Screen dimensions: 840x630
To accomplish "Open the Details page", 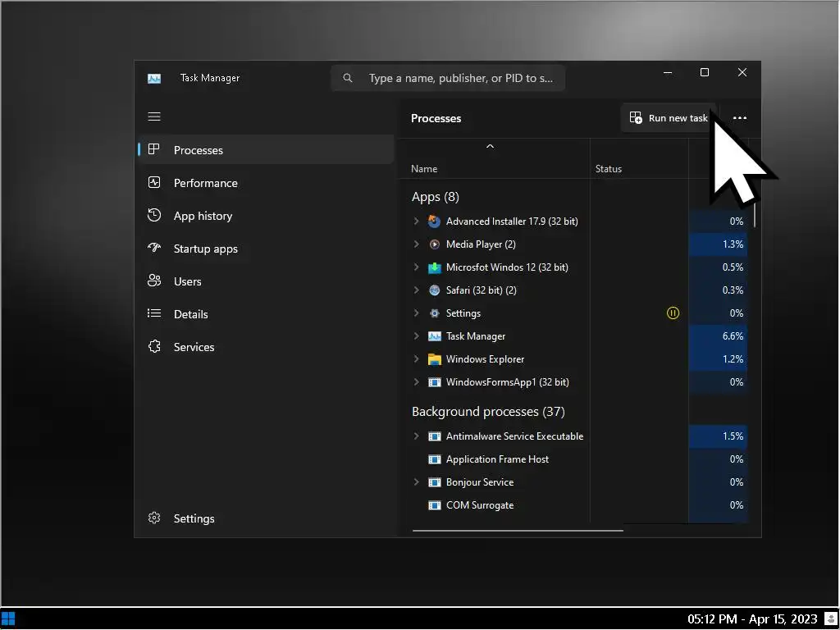I will pos(267,314).
